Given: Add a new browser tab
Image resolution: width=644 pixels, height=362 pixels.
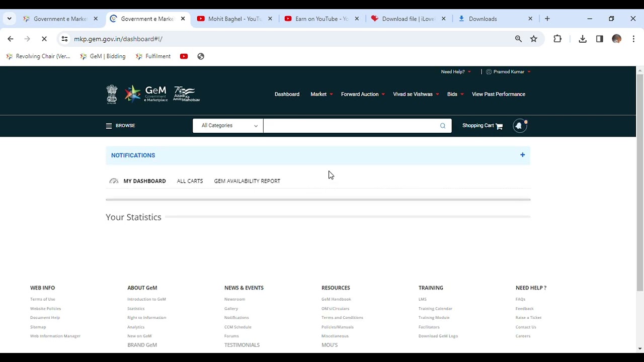Looking at the screenshot, I should 547,19.
